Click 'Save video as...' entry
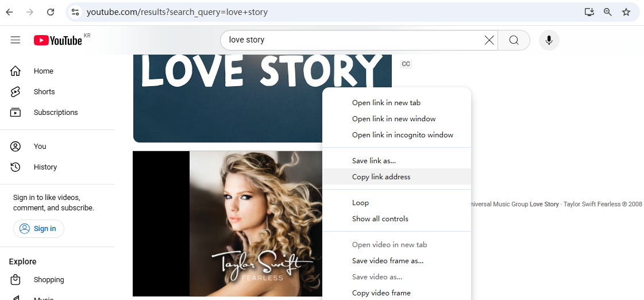 [396, 276]
